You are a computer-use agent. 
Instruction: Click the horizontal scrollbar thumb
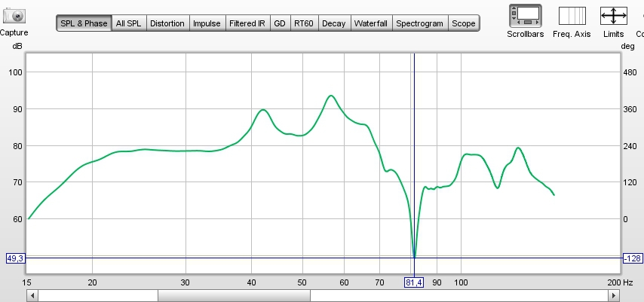[234, 296]
